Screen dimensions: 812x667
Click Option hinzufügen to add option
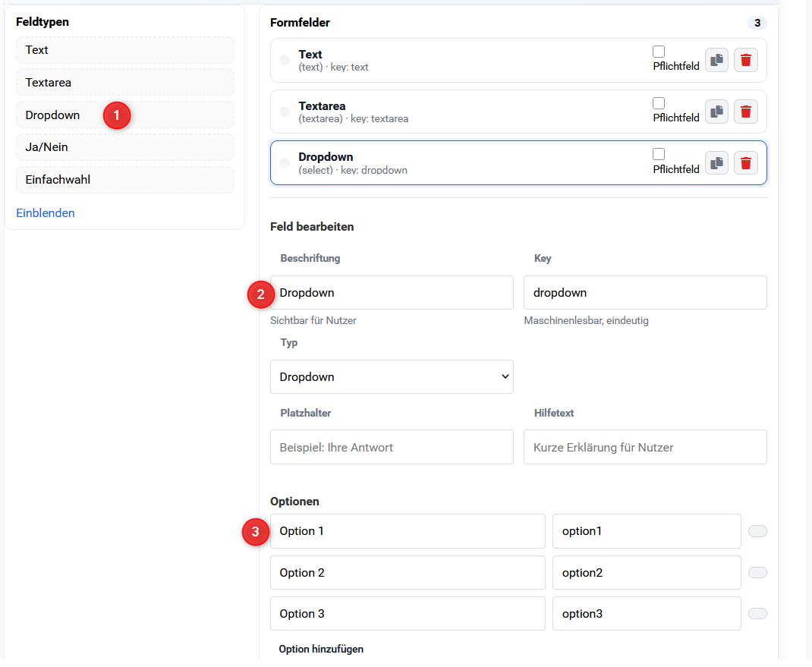(321, 649)
